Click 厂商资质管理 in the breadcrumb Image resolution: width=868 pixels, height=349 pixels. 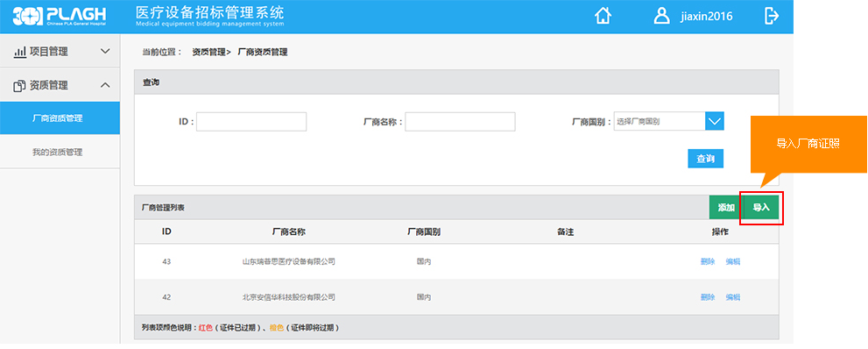pos(263,52)
